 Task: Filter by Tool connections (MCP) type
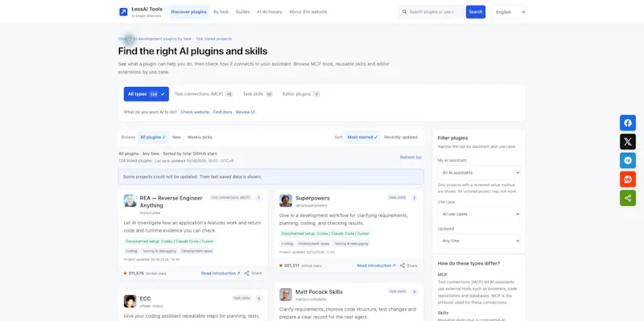click(204, 94)
